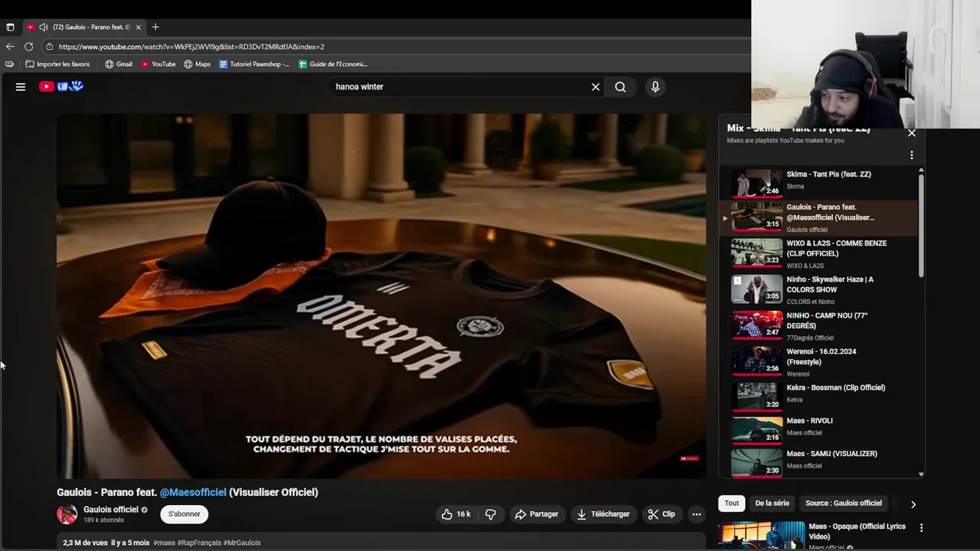Open the Partager share button
The height and width of the screenshot is (551, 980).
click(x=537, y=514)
